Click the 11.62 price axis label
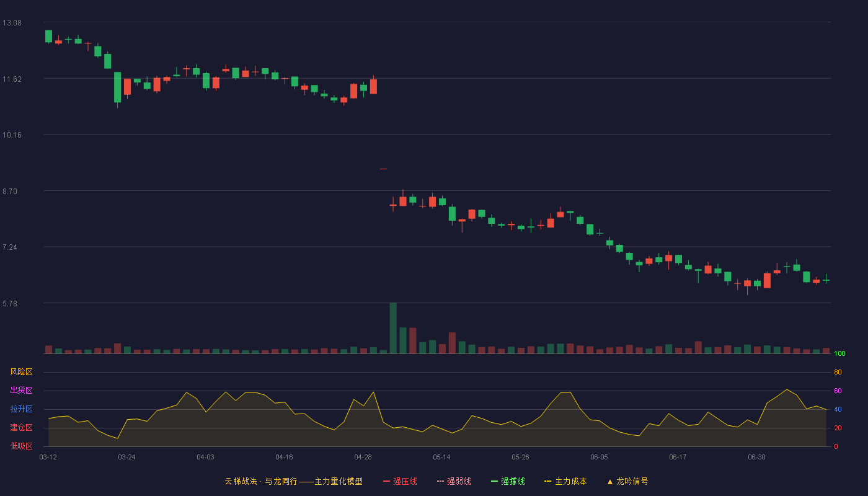The image size is (868, 496). coord(12,79)
